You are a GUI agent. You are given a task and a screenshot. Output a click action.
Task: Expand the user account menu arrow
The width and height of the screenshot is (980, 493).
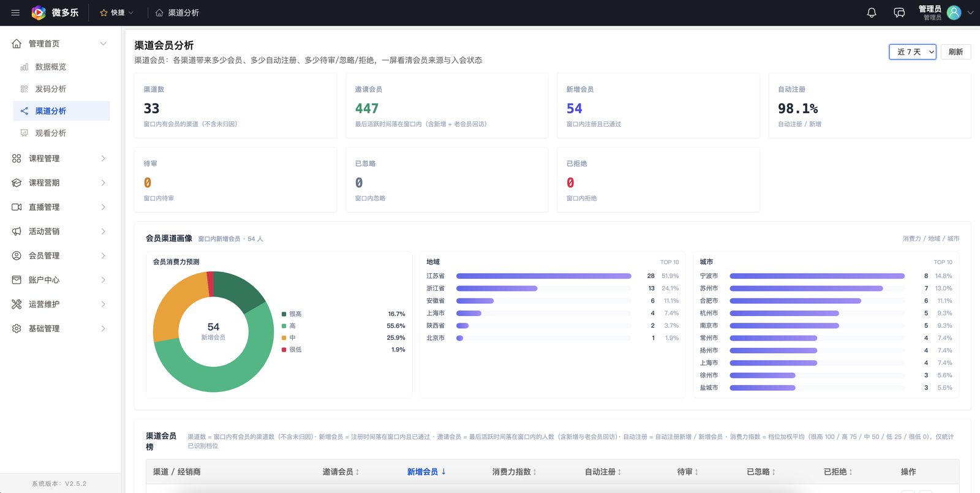[970, 12]
